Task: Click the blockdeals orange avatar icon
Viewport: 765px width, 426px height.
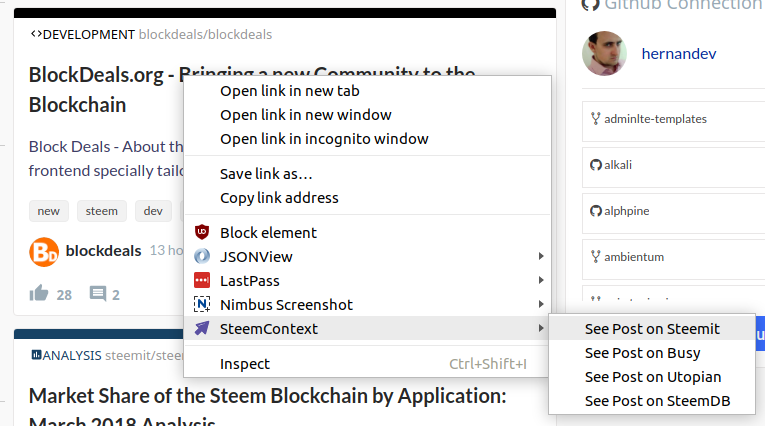Action: (44, 252)
